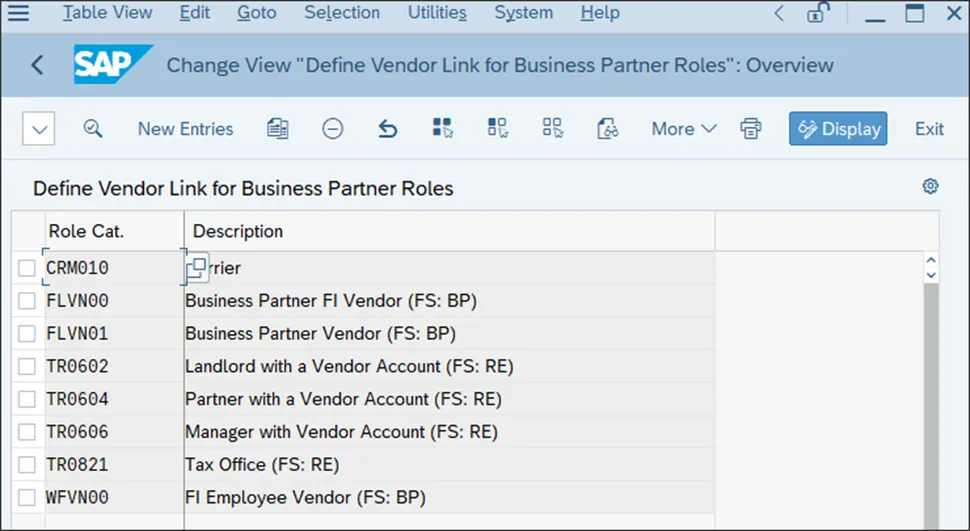Click the SAP hamburger menu icon
Image resolution: width=970 pixels, height=531 pixels.
[18, 13]
